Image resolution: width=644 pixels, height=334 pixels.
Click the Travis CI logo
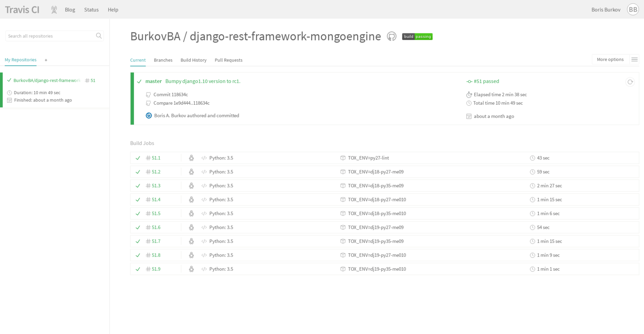pos(22,10)
